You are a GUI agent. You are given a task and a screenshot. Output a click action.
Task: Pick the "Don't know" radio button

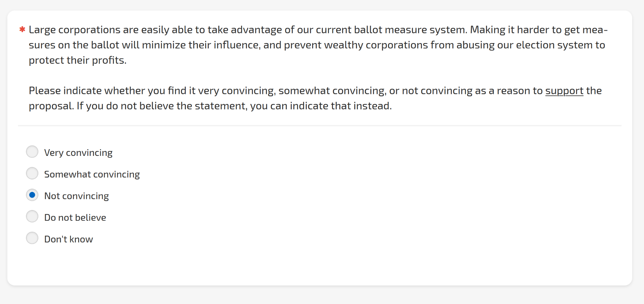pyautogui.click(x=32, y=239)
